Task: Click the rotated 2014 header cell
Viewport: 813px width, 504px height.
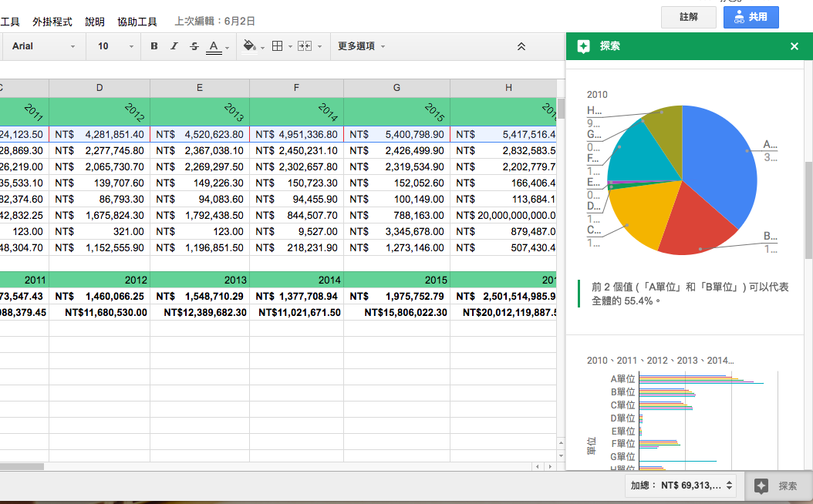Action: pyautogui.click(x=296, y=112)
